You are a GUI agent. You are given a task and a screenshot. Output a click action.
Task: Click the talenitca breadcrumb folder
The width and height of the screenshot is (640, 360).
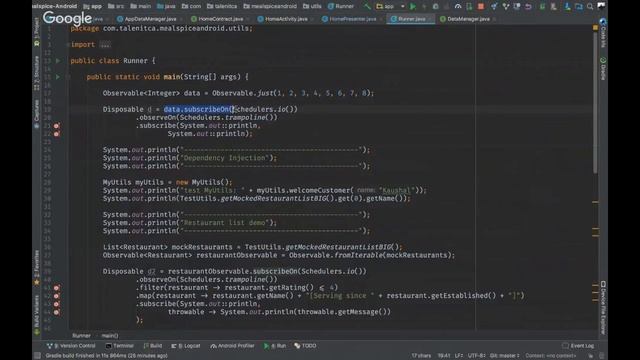[222, 6]
